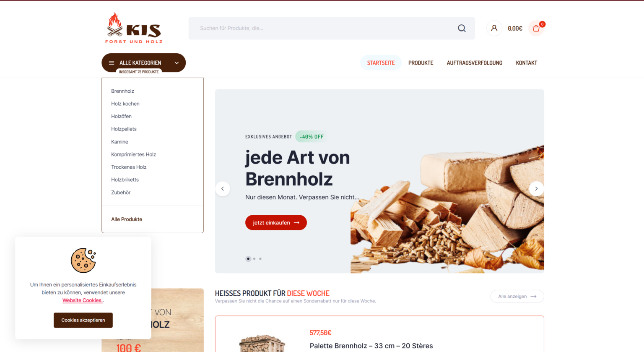Screen dimensions: 644x352
Task: Advance slider with right arrow
Action: [536, 189]
